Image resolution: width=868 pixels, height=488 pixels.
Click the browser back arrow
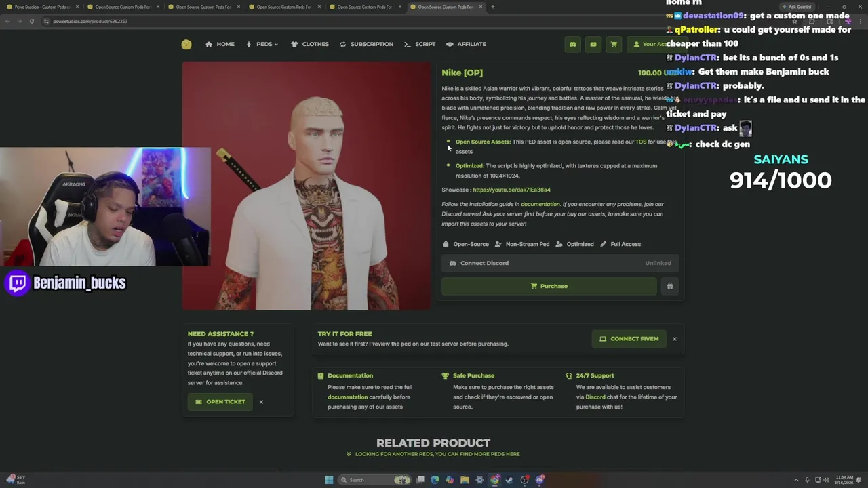pyautogui.click(x=7, y=21)
